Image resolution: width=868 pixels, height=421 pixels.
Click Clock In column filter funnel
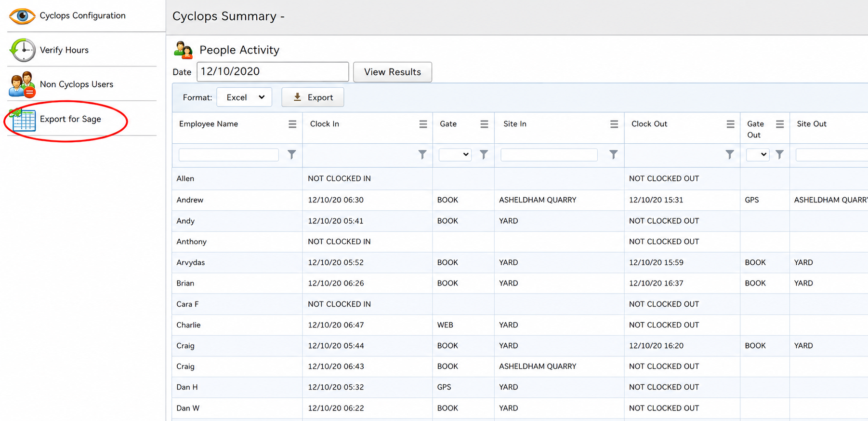coord(422,154)
